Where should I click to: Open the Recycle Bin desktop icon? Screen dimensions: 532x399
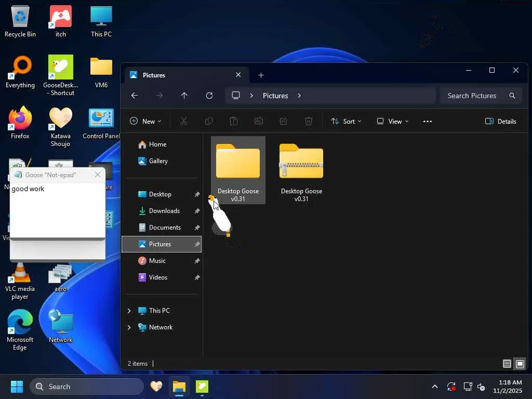click(20, 21)
